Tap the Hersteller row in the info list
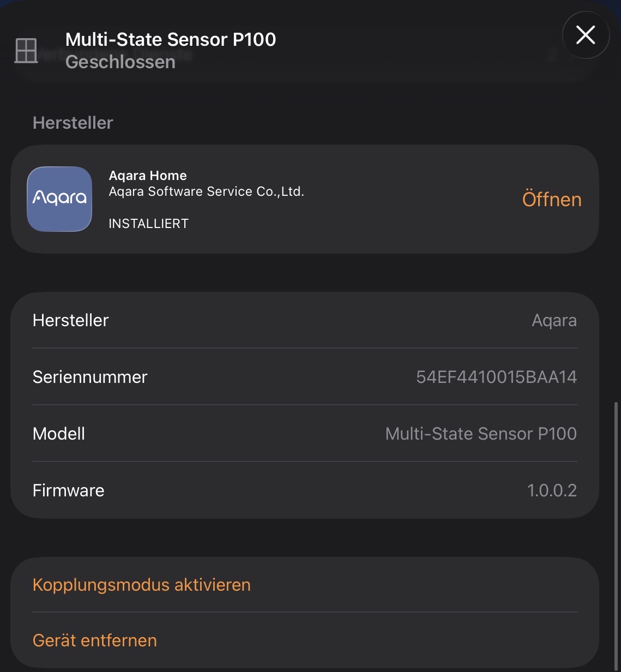 click(71, 320)
